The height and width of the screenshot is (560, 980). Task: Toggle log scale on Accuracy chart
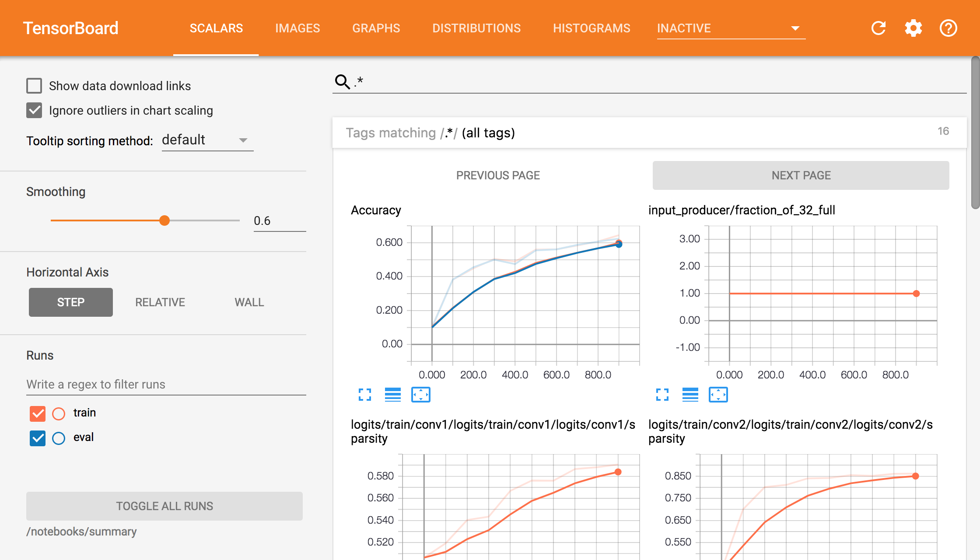393,395
